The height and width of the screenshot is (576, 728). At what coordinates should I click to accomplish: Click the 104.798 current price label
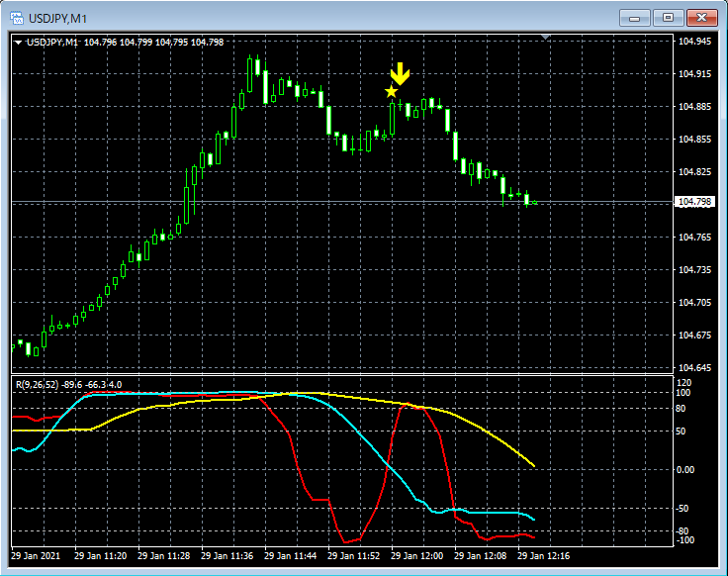tap(694, 202)
